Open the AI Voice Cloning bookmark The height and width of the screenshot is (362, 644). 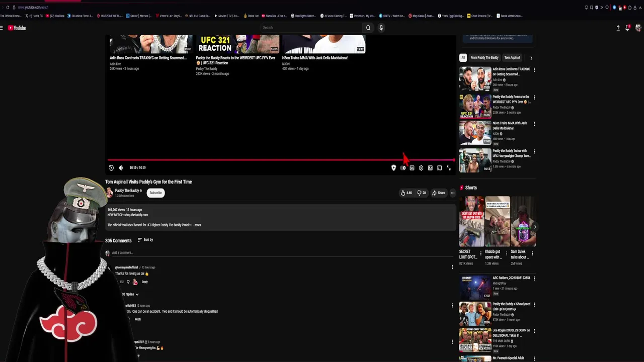coord(334,16)
